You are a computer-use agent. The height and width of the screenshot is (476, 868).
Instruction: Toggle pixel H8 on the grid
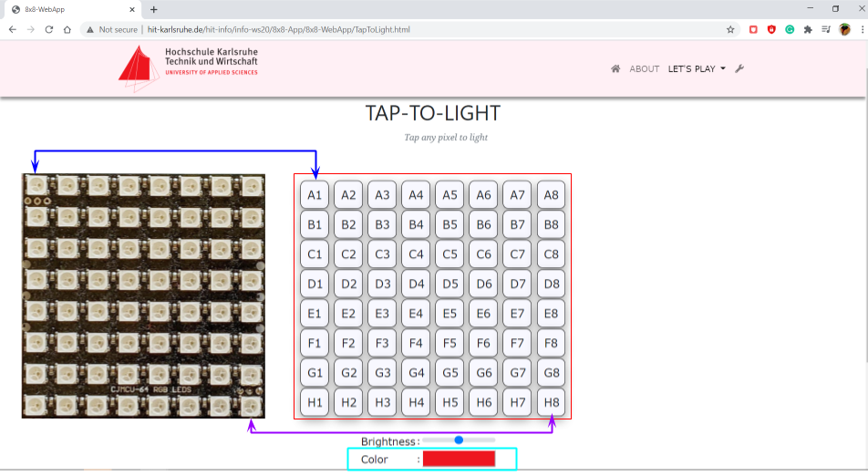tap(550, 402)
